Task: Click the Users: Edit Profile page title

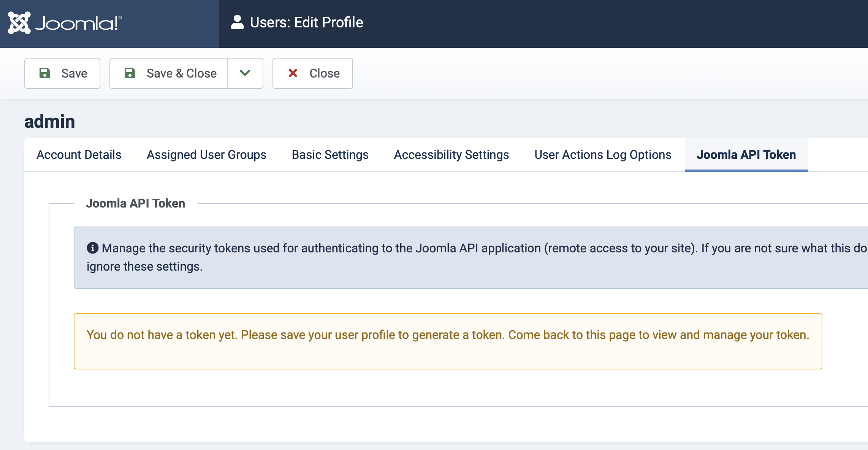Action: click(306, 22)
